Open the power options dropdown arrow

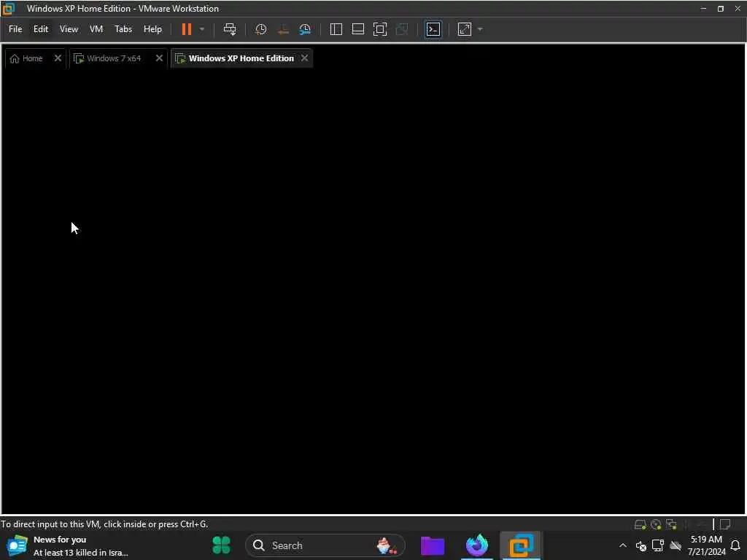[202, 29]
